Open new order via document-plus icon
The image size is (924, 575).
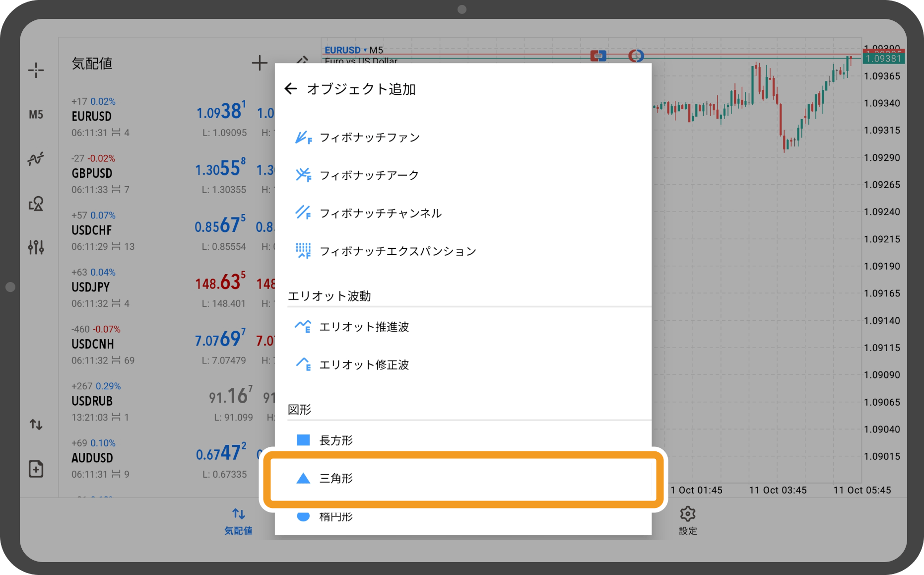pos(36,468)
